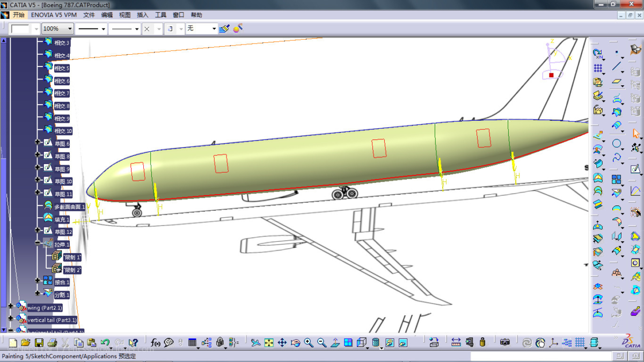Click the Normal View icon
The width and height of the screenshot is (644, 362).
[x=335, y=343]
